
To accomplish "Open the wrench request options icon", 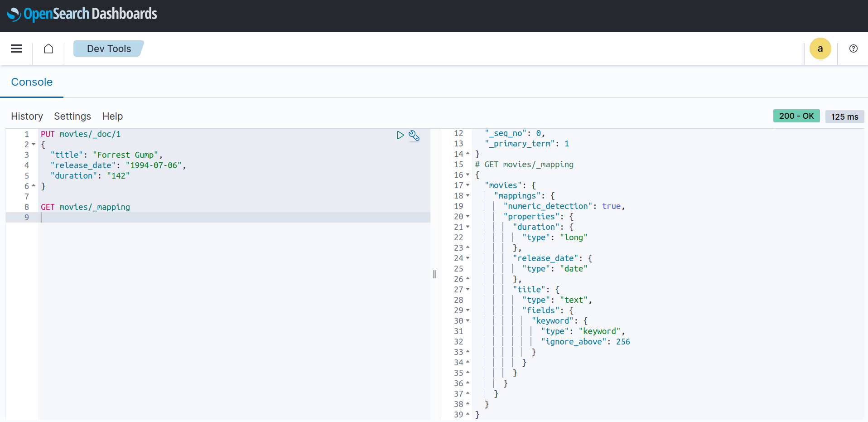I will click(414, 136).
